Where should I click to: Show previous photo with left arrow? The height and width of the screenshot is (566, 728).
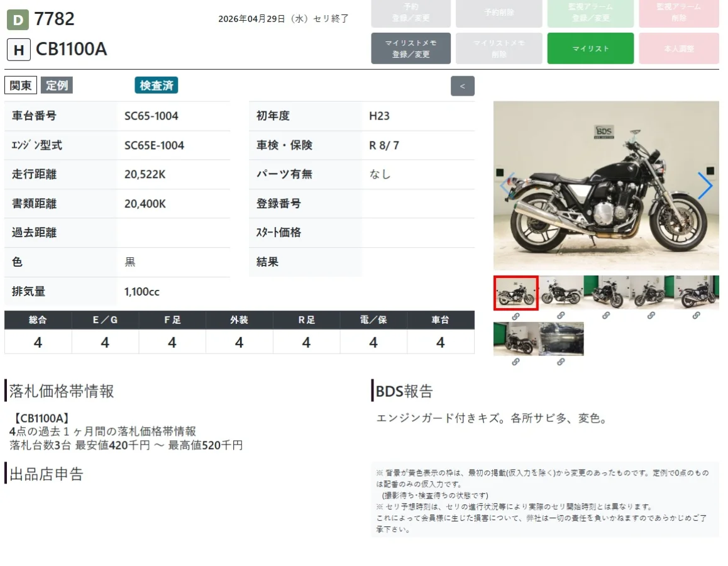(507, 186)
